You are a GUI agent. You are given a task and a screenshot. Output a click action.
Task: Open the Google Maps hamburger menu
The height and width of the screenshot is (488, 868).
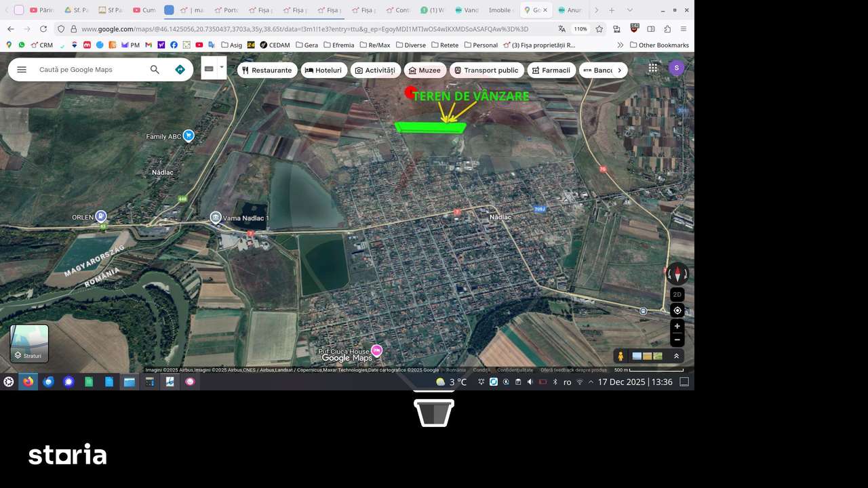pyautogui.click(x=22, y=69)
